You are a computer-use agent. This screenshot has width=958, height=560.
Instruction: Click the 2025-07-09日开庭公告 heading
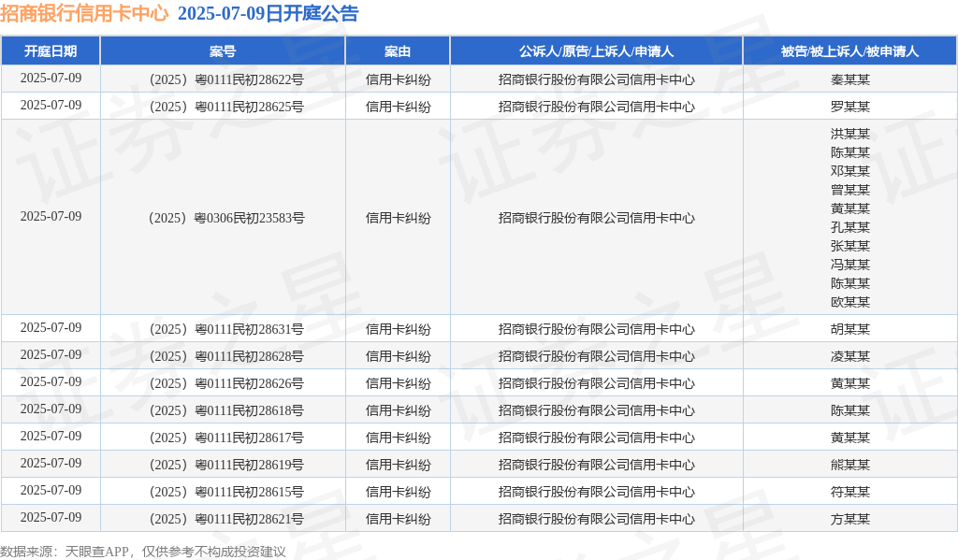[x=269, y=13]
